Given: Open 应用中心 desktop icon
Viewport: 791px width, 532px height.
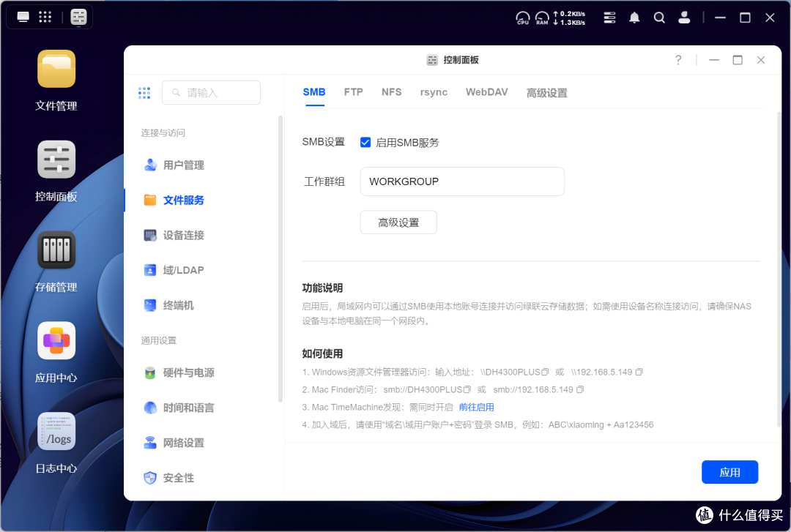Looking at the screenshot, I should tap(56, 341).
